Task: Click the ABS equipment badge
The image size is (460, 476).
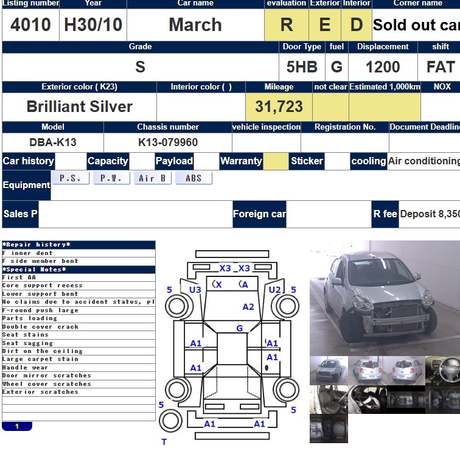Action: click(193, 178)
